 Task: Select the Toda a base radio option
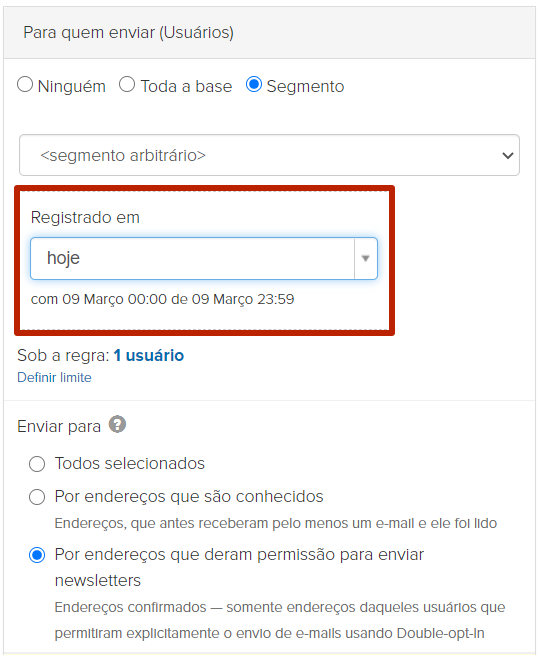coord(127,84)
